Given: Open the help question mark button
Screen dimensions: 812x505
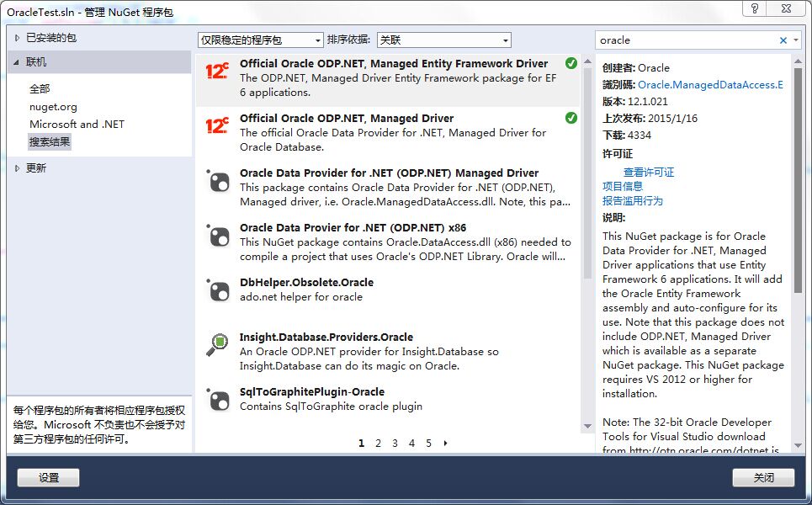Looking at the screenshot, I should [x=755, y=8].
